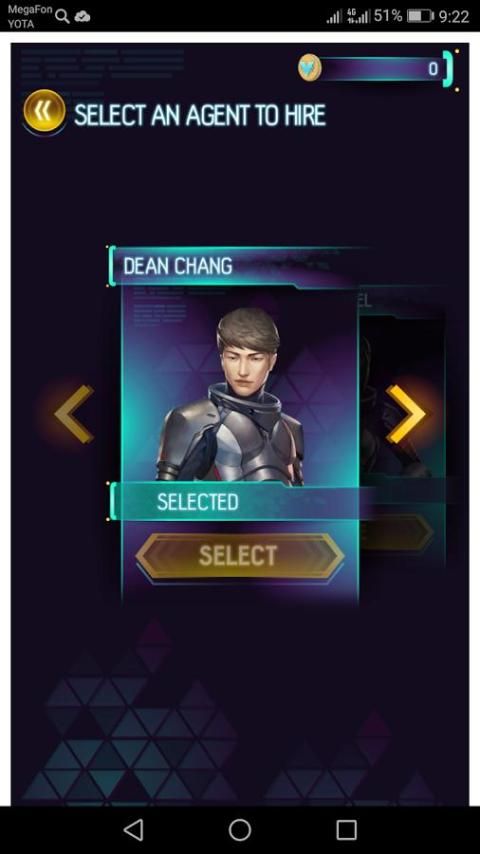Tap the dimmed select button on next card
The width and height of the screenshot is (480, 854).
397,532
